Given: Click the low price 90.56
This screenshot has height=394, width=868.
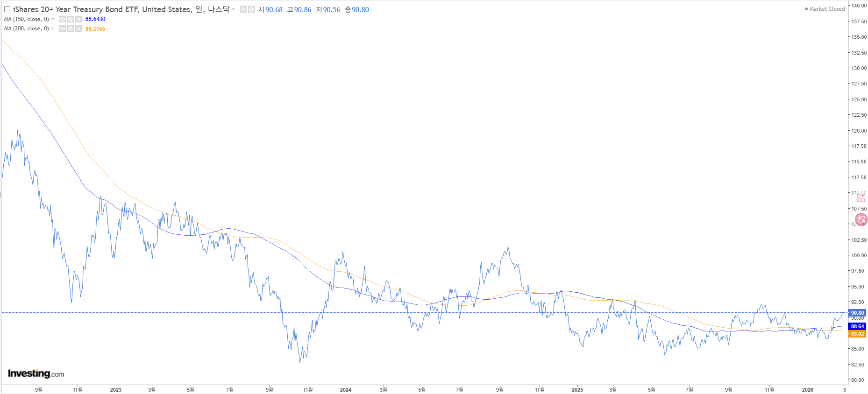Looking at the screenshot, I should [332, 10].
